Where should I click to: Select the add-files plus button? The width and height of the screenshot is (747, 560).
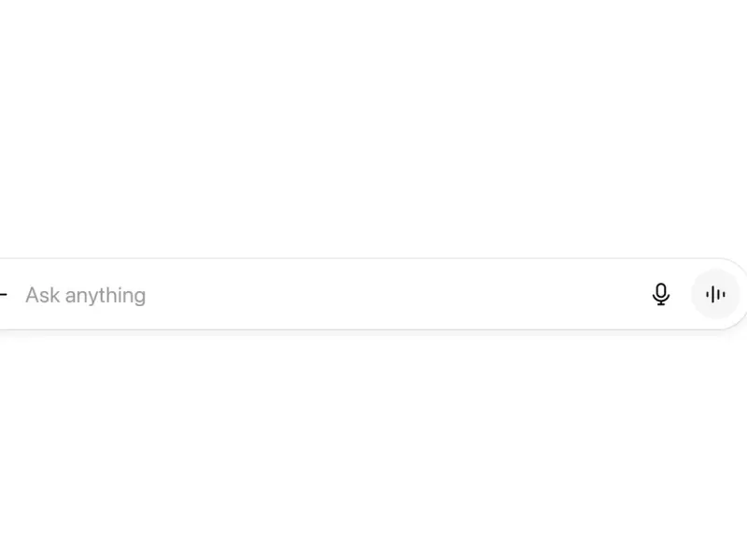click(x=3, y=295)
